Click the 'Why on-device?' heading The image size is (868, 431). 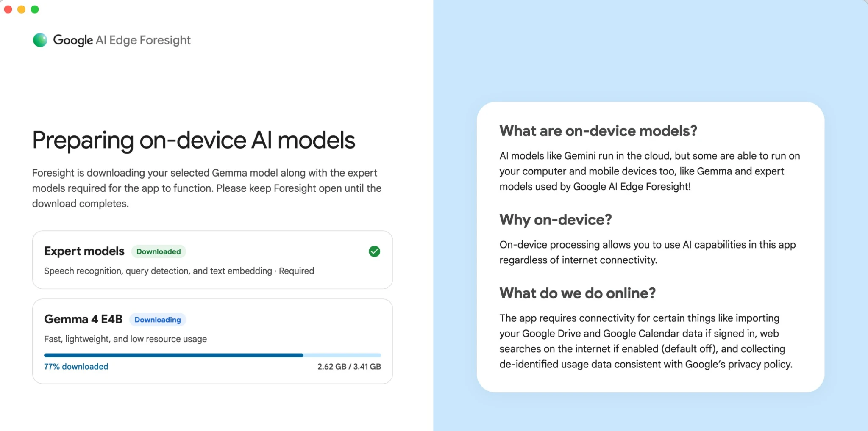click(x=556, y=220)
